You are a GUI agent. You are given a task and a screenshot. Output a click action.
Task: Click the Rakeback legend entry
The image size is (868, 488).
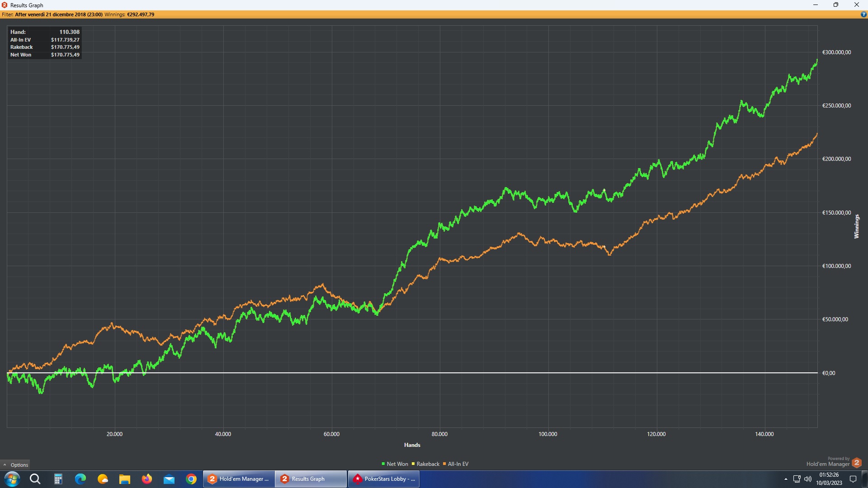click(425, 464)
